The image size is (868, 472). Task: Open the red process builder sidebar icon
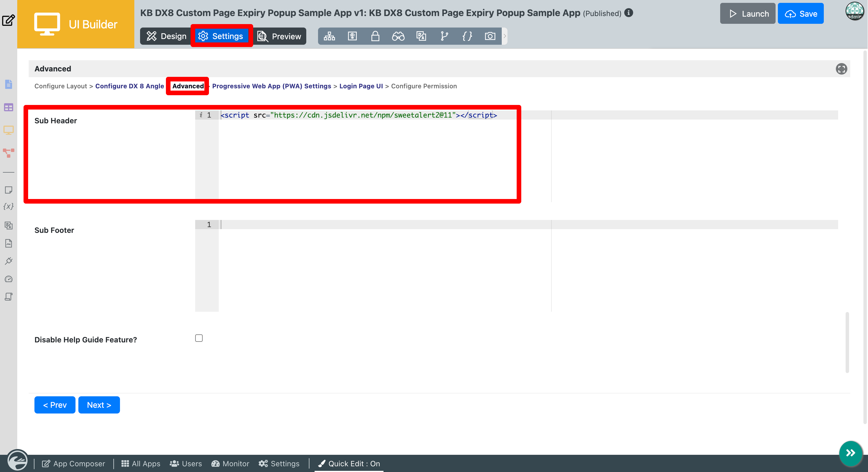pyautogui.click(x=8, y=153)
